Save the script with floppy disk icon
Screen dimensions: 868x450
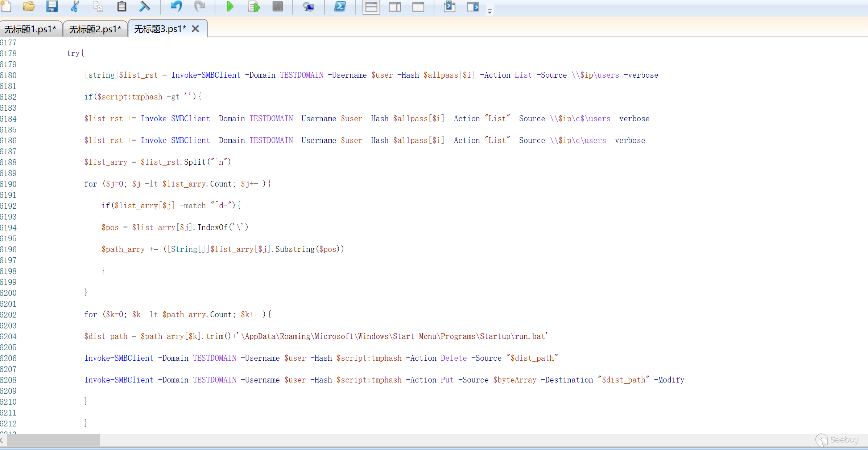[52, 6]
